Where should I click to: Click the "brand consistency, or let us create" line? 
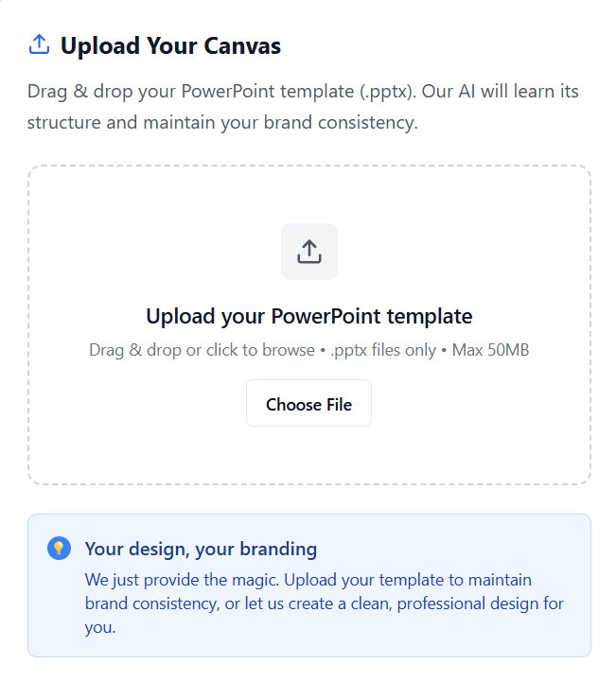325,603
